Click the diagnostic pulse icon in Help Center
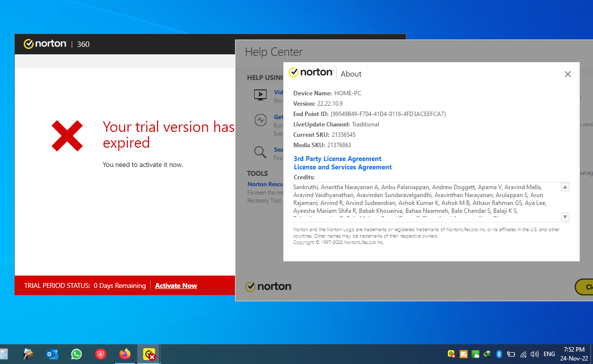This screenshot has width=593, height=364. pos(260,120)
